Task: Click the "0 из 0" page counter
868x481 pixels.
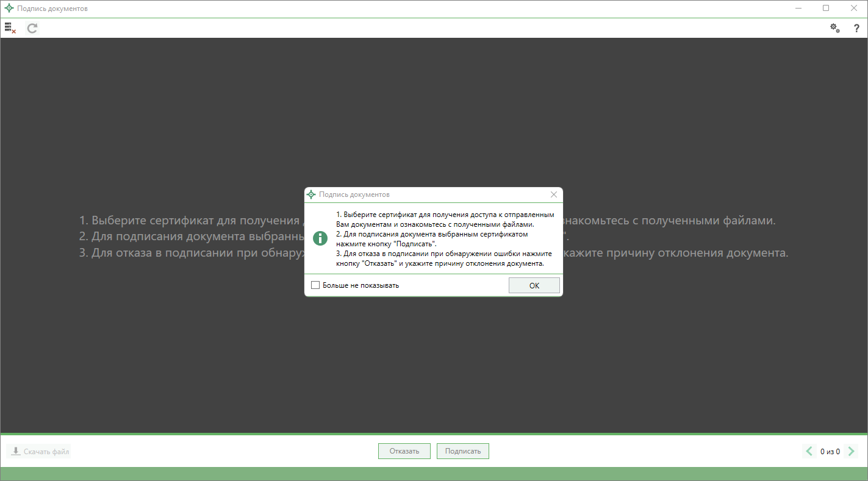Action: pyautogui.click(x=830, y=452)
